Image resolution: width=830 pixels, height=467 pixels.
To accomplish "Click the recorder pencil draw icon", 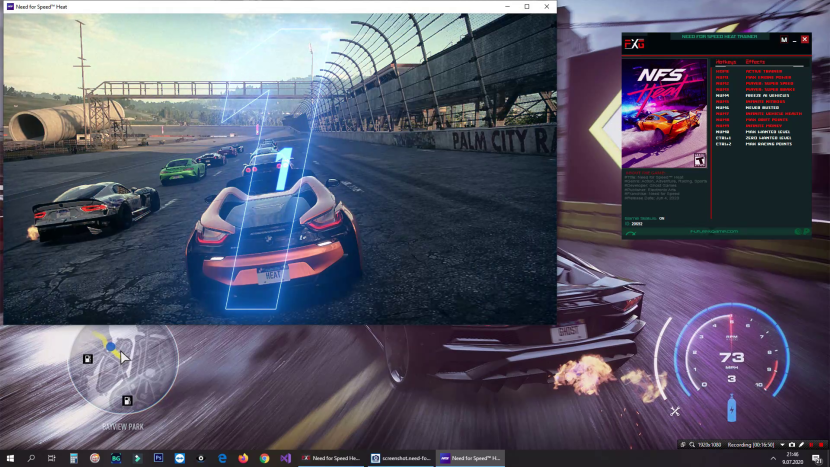I will click(802, 443).
